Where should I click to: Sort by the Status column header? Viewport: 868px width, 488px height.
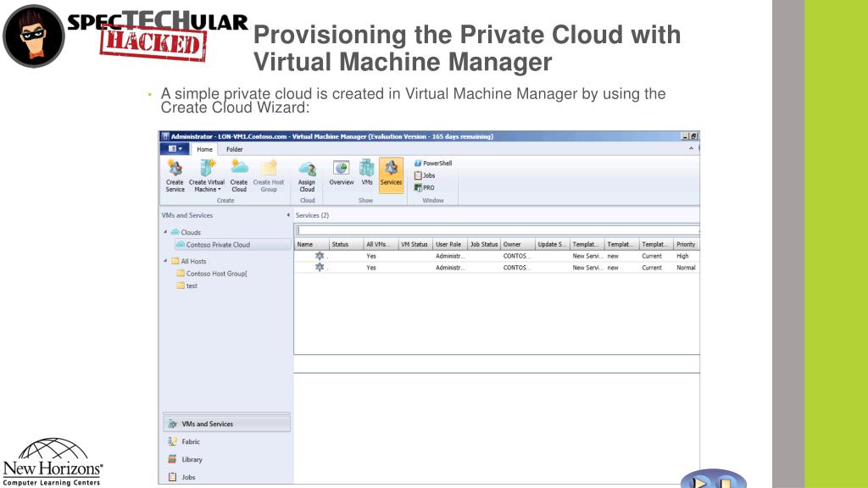click(346, 244)
